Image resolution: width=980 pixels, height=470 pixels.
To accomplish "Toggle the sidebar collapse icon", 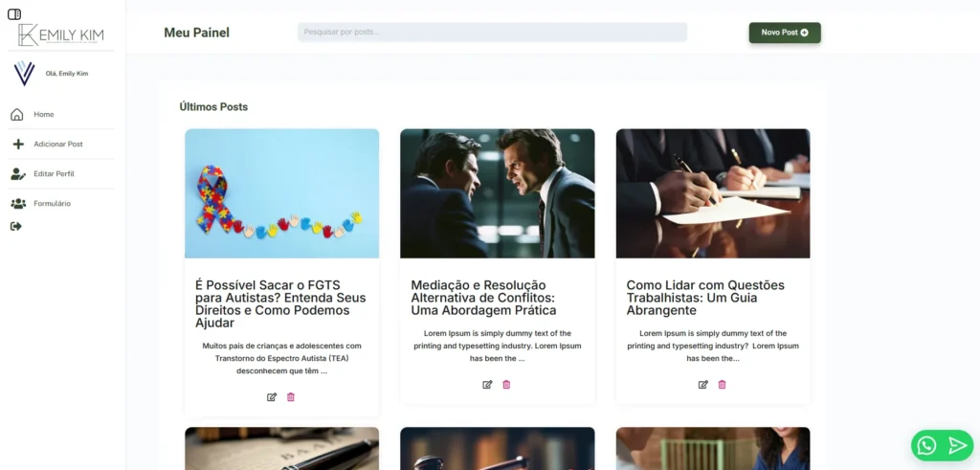I will (x=13, y=13).
